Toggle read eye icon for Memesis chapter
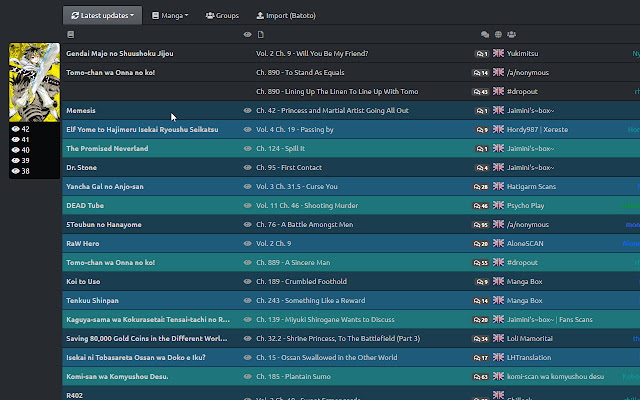Screen dimensions: 640x400 point(248,110)
